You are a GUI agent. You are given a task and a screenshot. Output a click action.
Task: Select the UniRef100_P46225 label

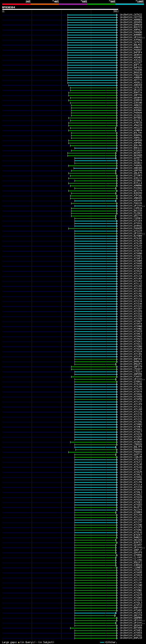click(x=131, y=75)
